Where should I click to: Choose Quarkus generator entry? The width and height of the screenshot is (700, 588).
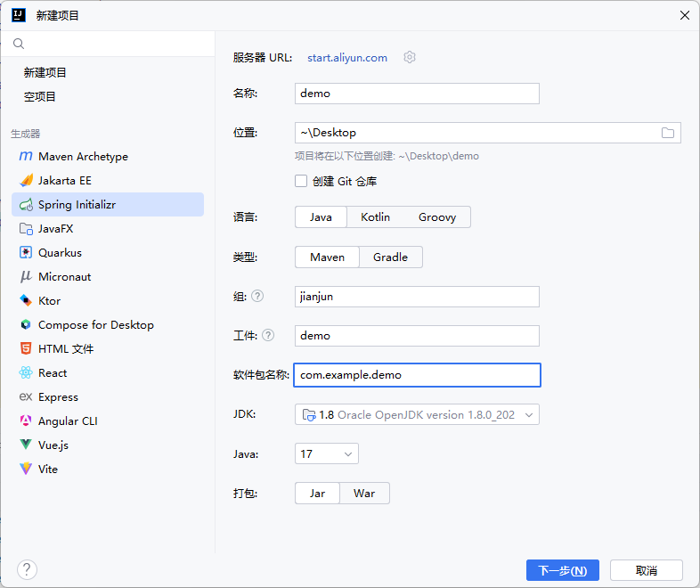click(108, 253)
